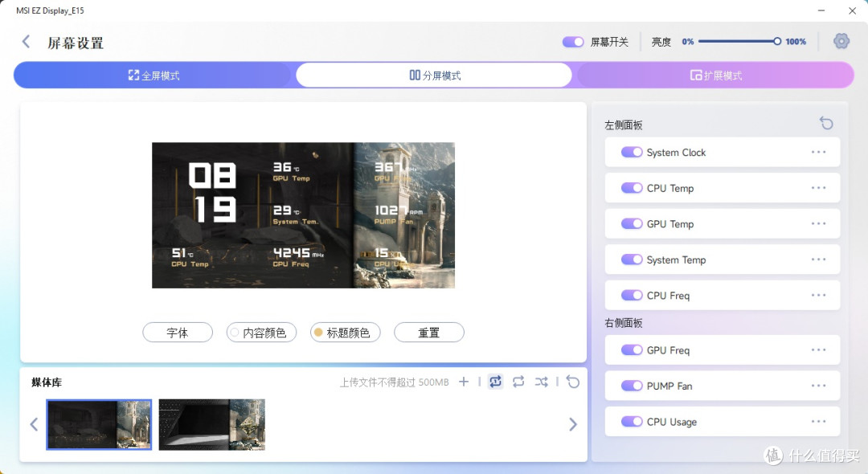
Task: Switch off the CPU Freq toggle
Action: pos(632,296)
